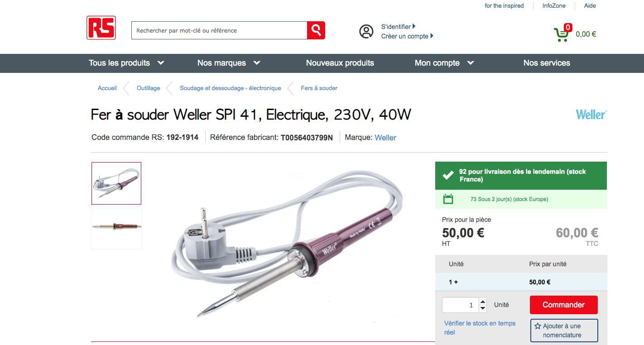
Task: Expand the Nos marques dropdown
Action: (229, 63)
